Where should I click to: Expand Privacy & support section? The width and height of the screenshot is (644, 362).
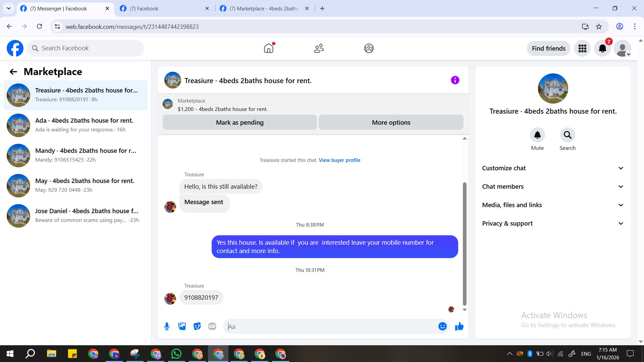pyautogui.click(x=553, y=224)
